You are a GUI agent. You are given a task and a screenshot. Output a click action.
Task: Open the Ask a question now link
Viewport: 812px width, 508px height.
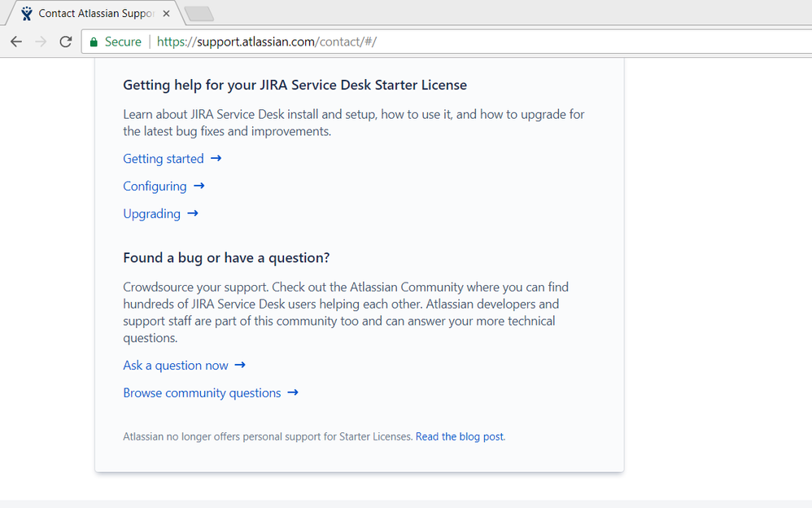pyautogui.click(x=176, y=366)
